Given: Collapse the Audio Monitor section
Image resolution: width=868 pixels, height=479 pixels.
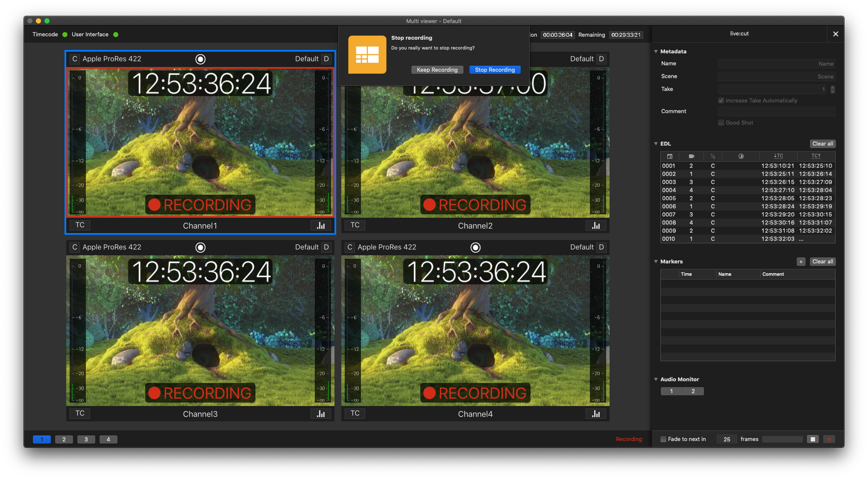Looking at the screenshot, I should pos(656,379).
